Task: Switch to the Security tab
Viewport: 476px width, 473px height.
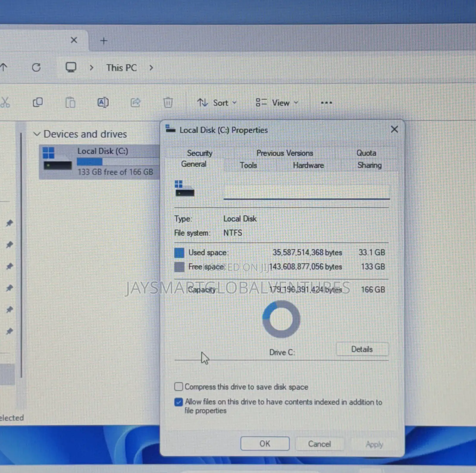Action: tap(200, 153)
